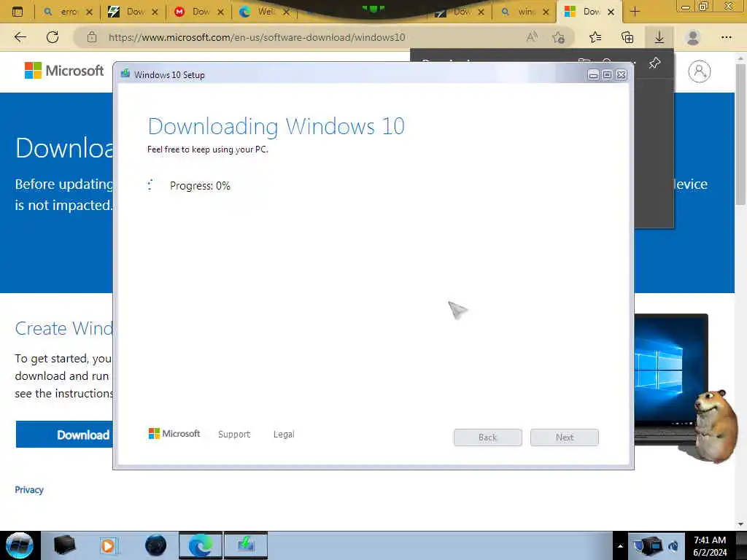Click the sign-in account icon on Microsoft page
This screenshot has height=560, width=747.
point(699,71)
